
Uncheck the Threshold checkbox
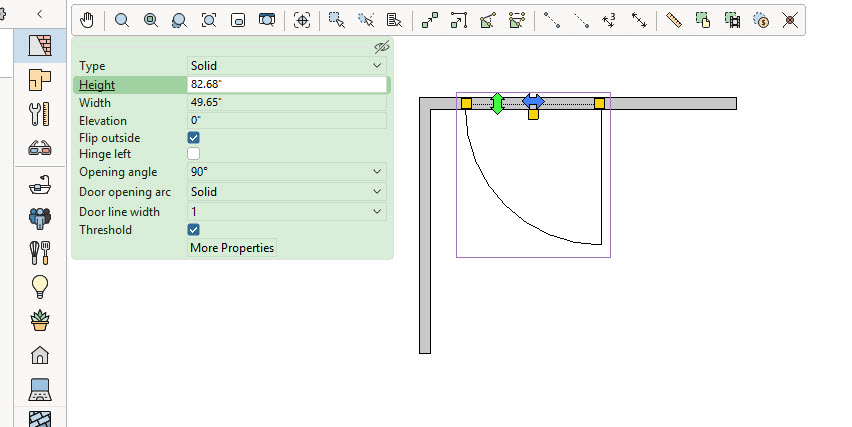pos(193,229)
